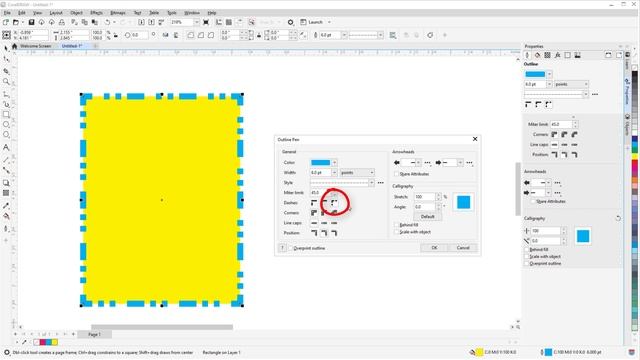Click the yellow swatch in the document palette

coord(55,342)
